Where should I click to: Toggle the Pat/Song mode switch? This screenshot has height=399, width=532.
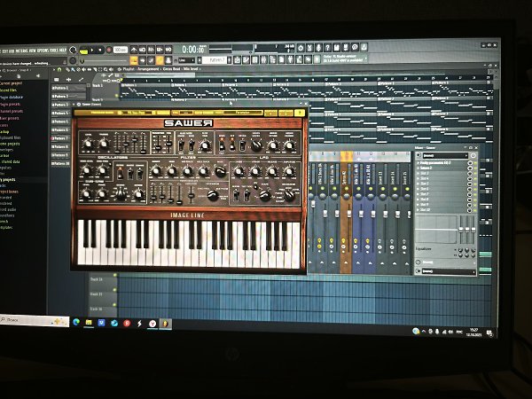(85, 51)
